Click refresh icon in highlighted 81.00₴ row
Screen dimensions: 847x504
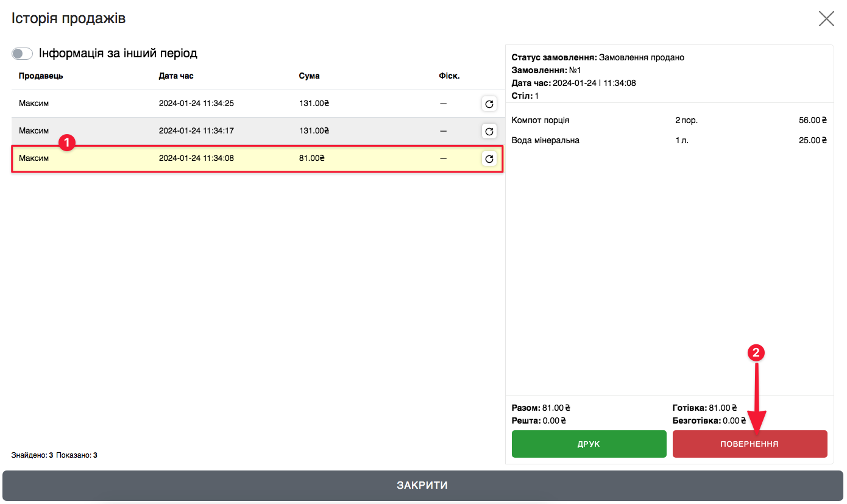pos(489,159)
